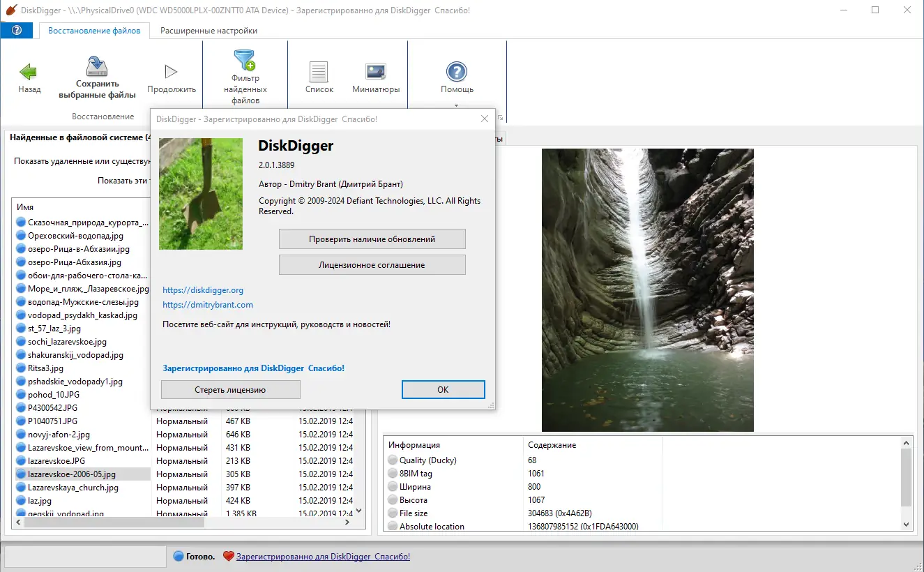Select file P1040751.JPG
Image resolution: width=924 pixels, height=572 pixels.
pyautogui.click(x=53, y=421)
